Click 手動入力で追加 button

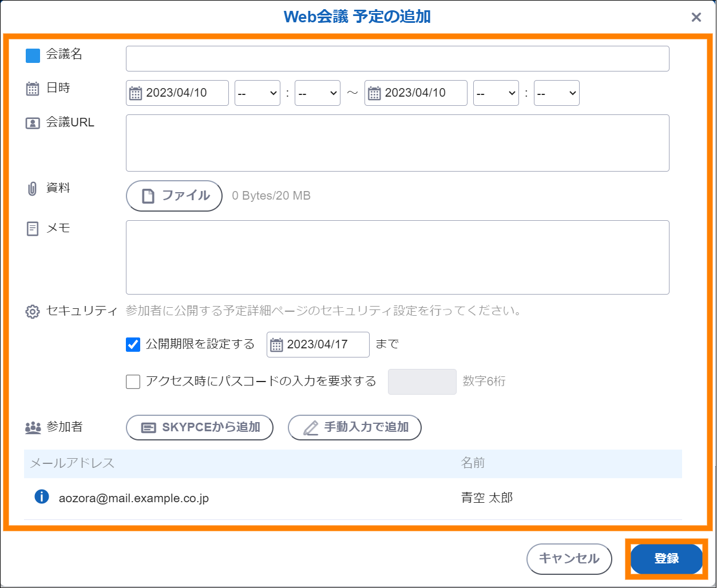pyautogui.click(x=355, y=427)
